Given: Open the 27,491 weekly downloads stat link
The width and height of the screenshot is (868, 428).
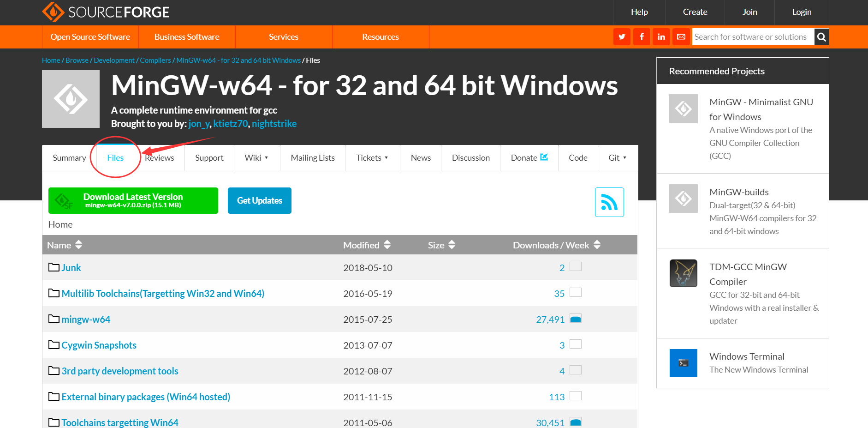Looking at the screenshot, I should point(550,319).
